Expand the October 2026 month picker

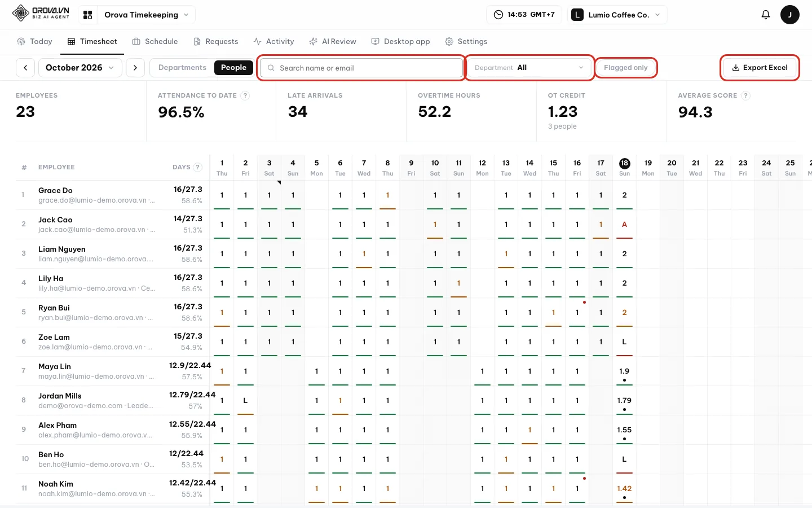point(80,68)
